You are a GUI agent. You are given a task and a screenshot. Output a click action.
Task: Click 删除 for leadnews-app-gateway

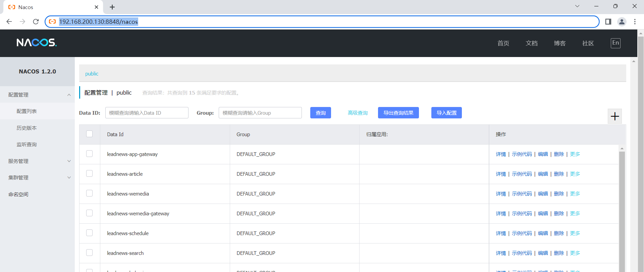click(559, 154)
